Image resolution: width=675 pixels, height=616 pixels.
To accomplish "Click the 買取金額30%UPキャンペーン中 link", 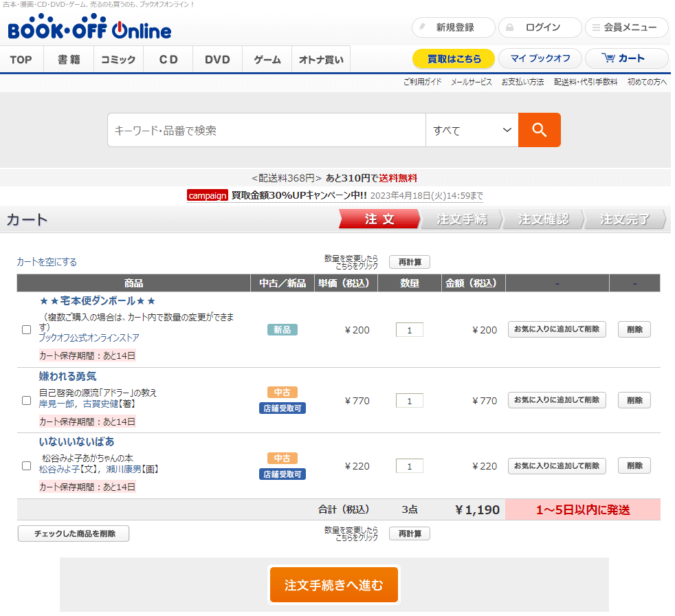I will pyautogui.click(x=299, y=195).
